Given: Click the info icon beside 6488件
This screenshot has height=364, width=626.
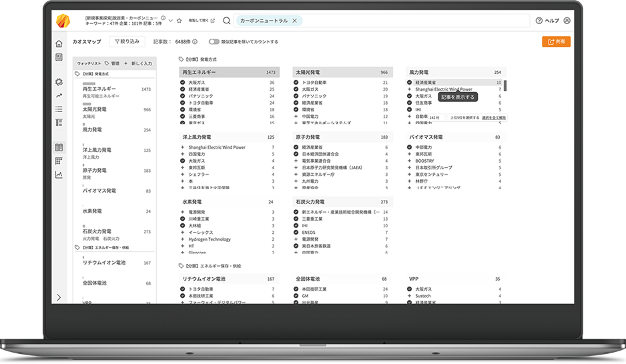Looking at the screenshot, I should [195, 42].
